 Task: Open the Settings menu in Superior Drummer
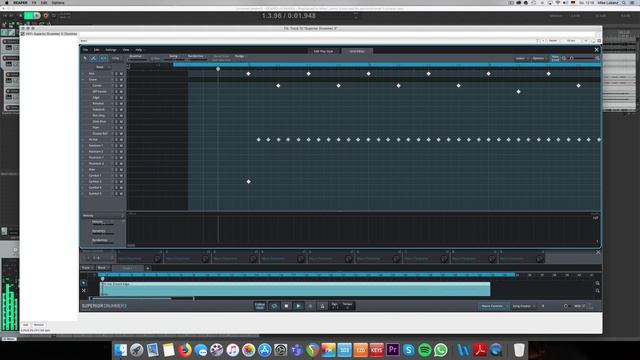pyautogui.click(x=111, y=50)
